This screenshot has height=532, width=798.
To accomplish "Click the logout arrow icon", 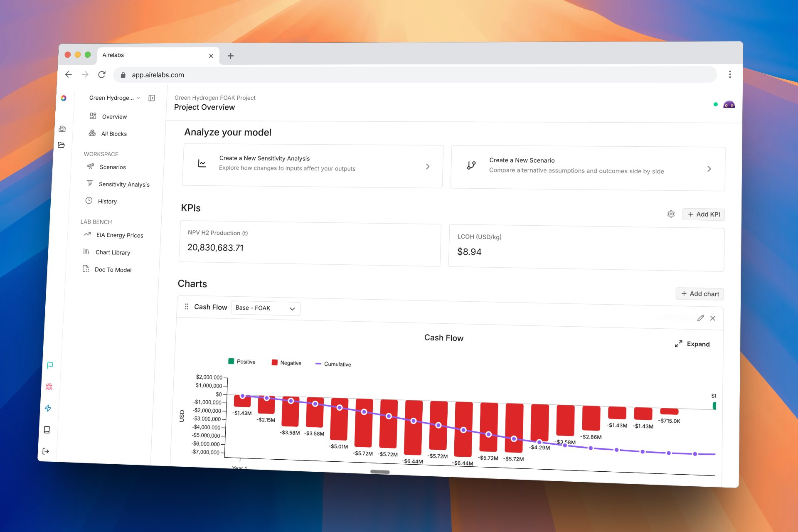I will (x=46, y=451).
